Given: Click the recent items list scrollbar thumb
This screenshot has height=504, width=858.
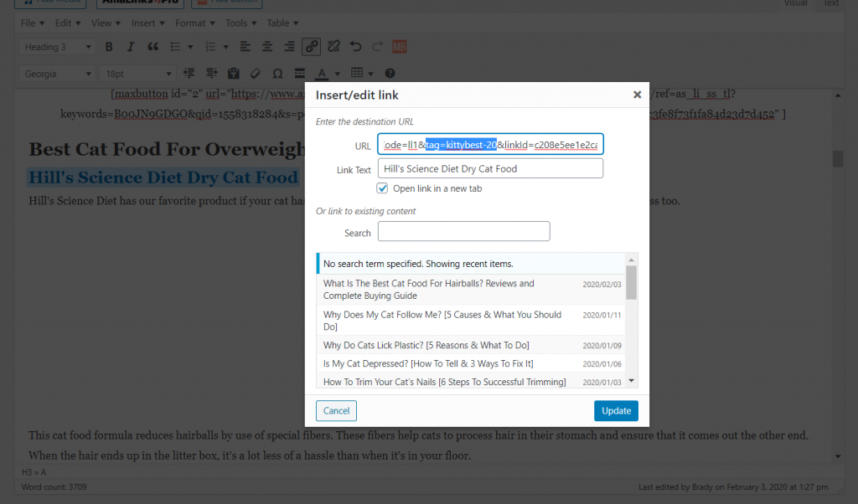Looking at the screenshot, I should pos(632,283).
